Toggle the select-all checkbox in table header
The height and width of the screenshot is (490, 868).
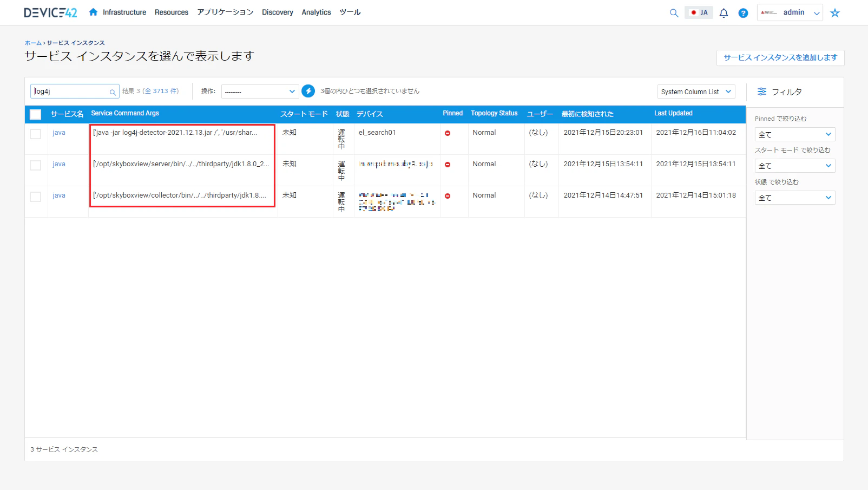(x=35, y=114)
